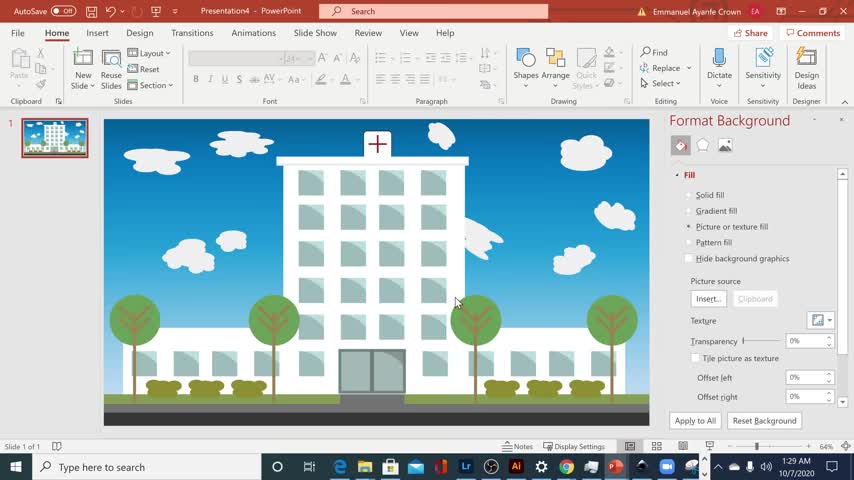Screen dimensions: 854x480
Task: Toggle AutoSave switch
Action: coord(63,11)
